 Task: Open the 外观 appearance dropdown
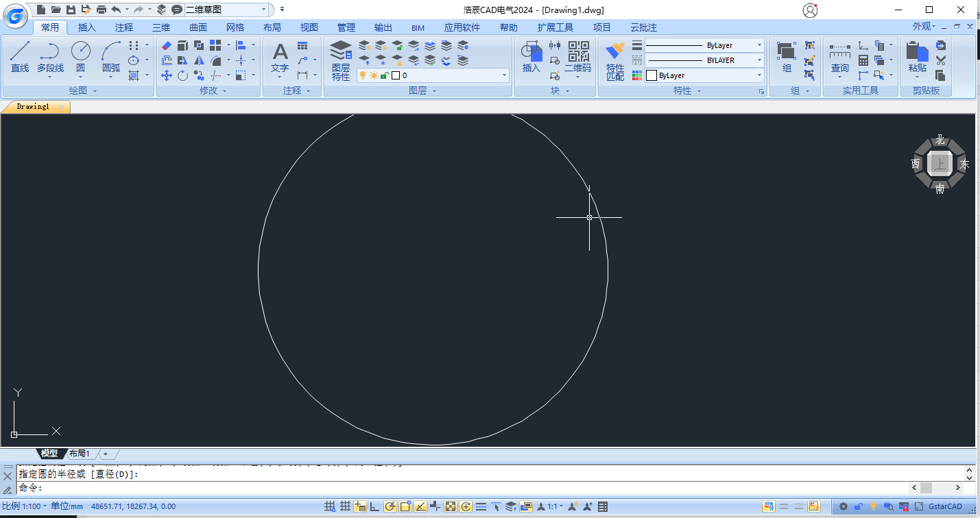tap(924, 27)
